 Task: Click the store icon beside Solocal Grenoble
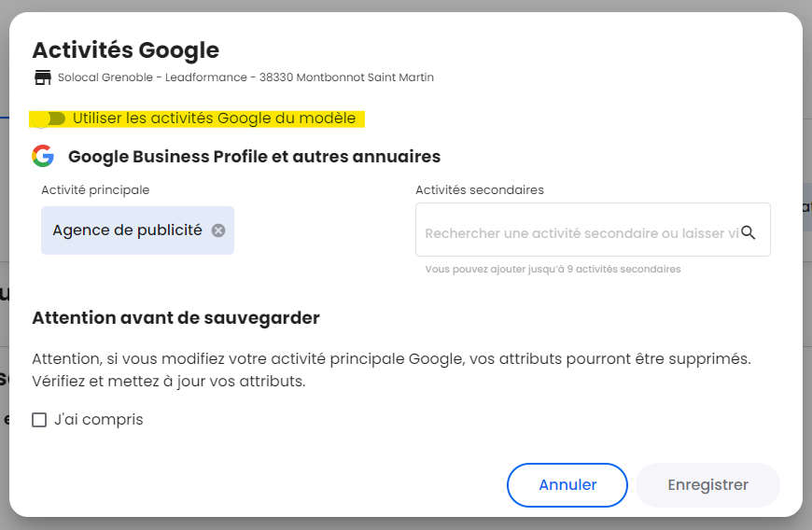43,77
